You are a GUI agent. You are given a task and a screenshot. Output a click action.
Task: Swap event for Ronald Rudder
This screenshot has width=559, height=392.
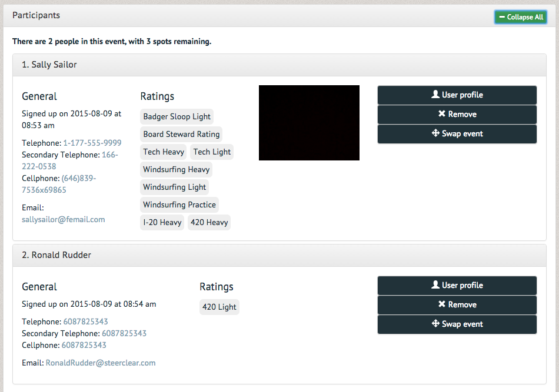(x=457, y=324)
